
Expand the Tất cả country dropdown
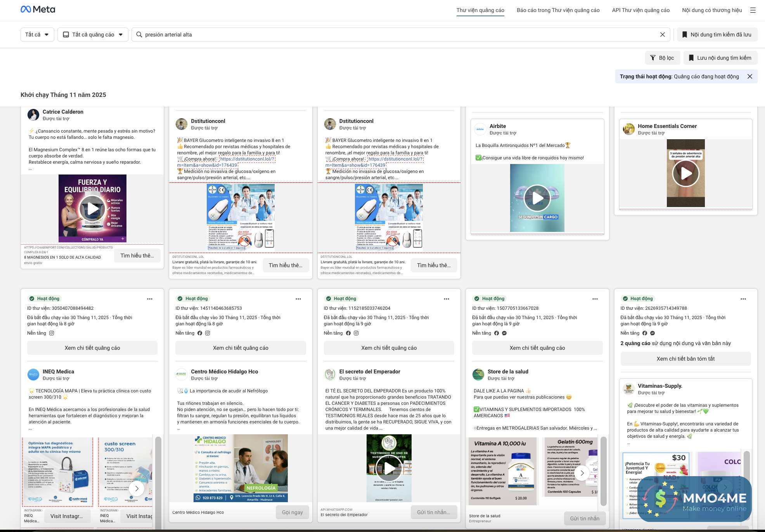coord(37,35)
